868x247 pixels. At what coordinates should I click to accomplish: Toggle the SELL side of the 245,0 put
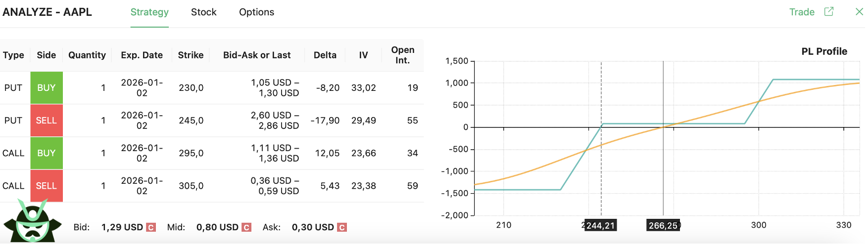click(x=47, y=121)
